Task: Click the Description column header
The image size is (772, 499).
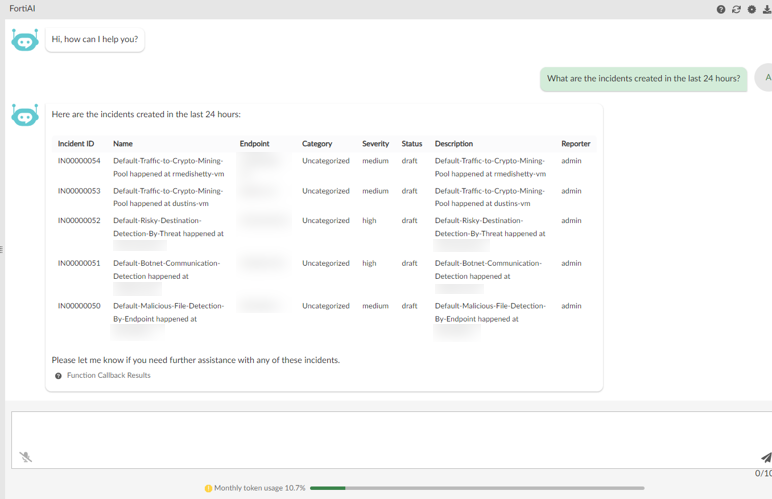Action: [453, 144]
